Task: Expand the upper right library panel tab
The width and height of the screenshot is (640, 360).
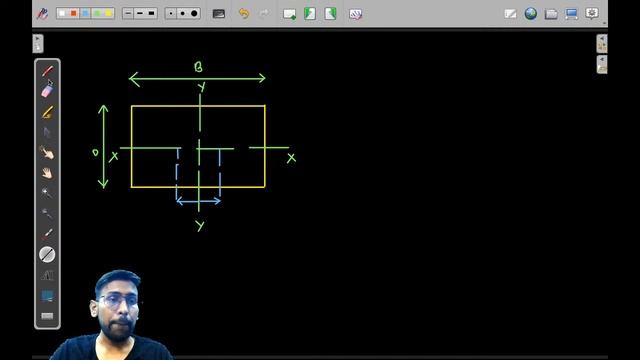Action: tap(602, 43)
